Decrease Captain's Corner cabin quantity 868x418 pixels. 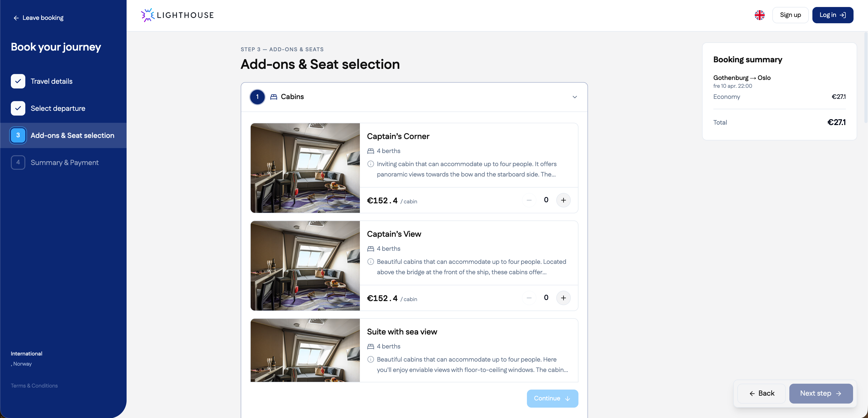[529, 200]
